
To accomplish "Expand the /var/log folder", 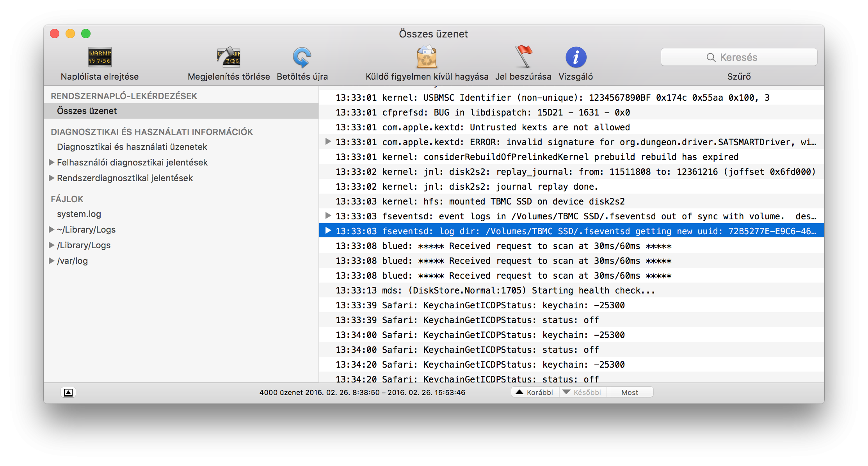I will pyautogui.click(x=52, y=261).
